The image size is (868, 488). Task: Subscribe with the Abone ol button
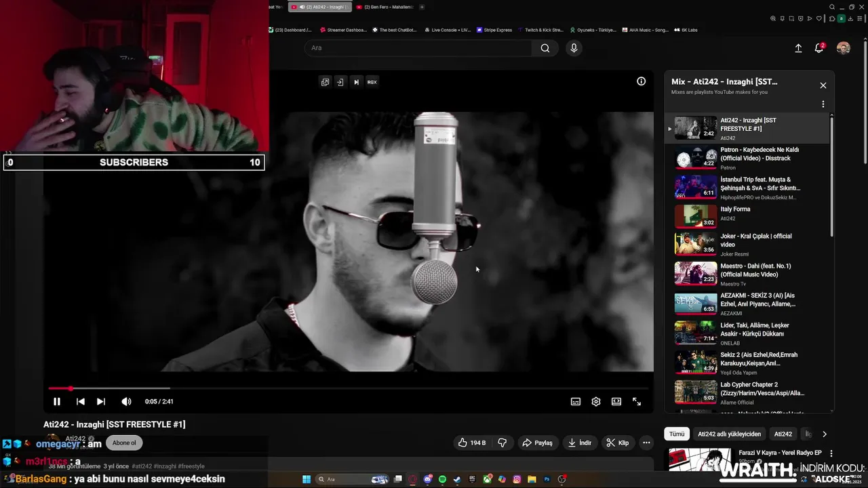coord(124,443)
